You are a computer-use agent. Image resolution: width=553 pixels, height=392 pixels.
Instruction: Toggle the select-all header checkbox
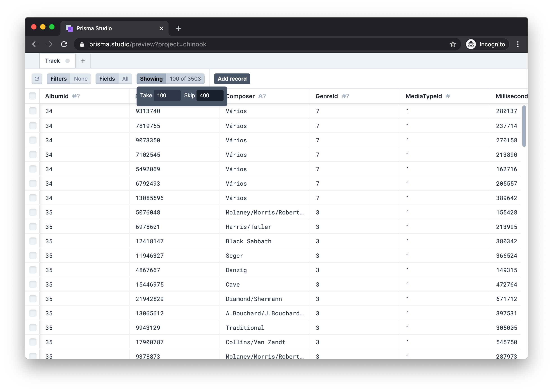[33, 96]
